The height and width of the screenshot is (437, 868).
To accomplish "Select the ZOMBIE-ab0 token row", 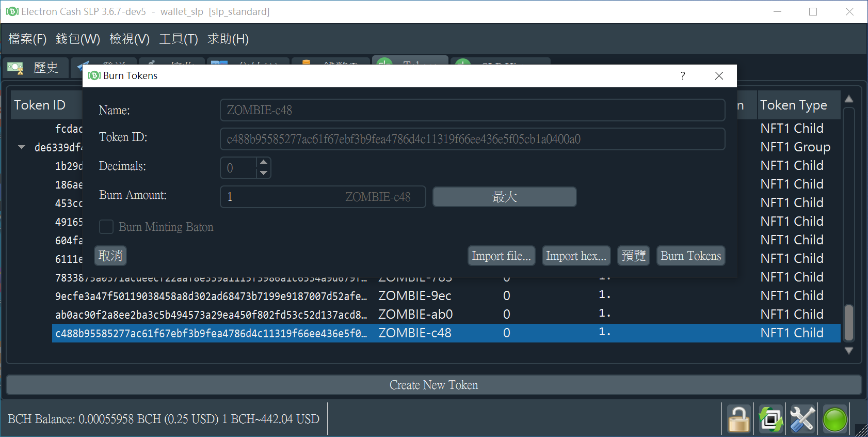I will coord(446,314).
